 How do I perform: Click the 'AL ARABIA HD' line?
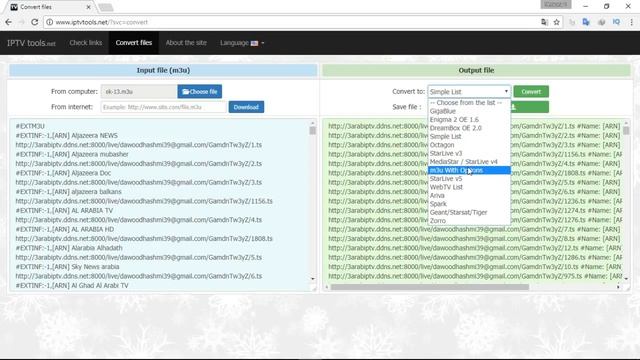[x=64, y=229]
